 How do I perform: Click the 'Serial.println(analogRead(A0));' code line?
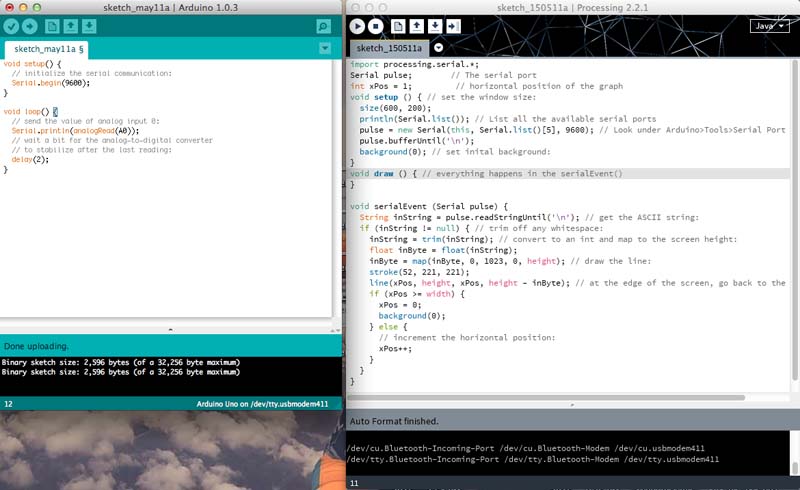point(75,131)
